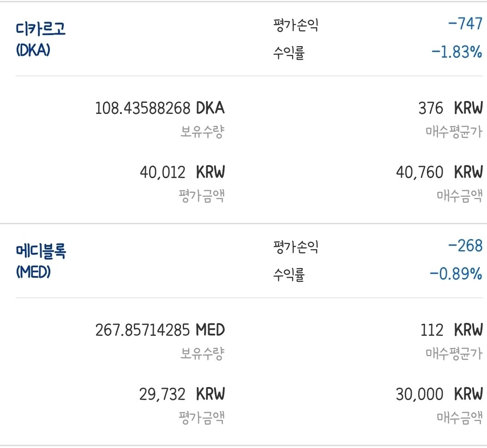Click the -268 profit/loss value
Viewport: 487px width, 448px height.
coord(465,246)
